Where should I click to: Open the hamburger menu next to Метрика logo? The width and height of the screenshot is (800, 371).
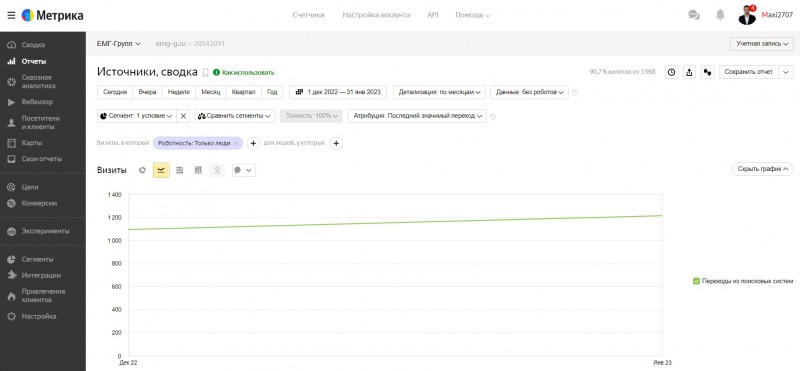click(11, 15)
